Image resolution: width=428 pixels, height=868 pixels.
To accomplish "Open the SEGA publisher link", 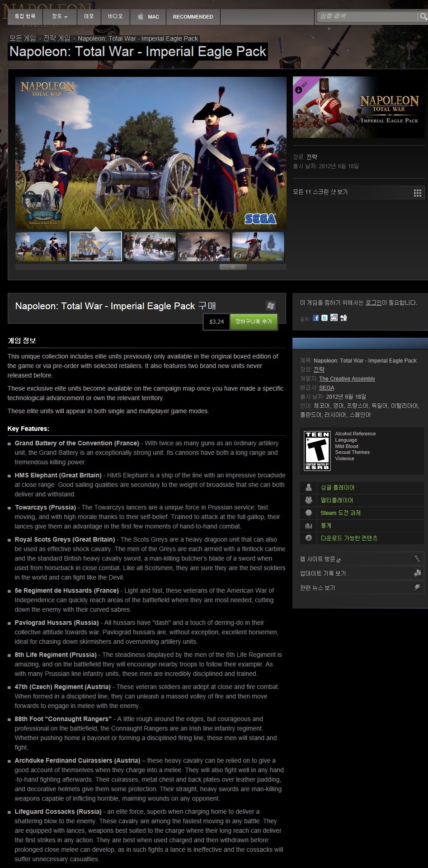I will click(327, 388).
